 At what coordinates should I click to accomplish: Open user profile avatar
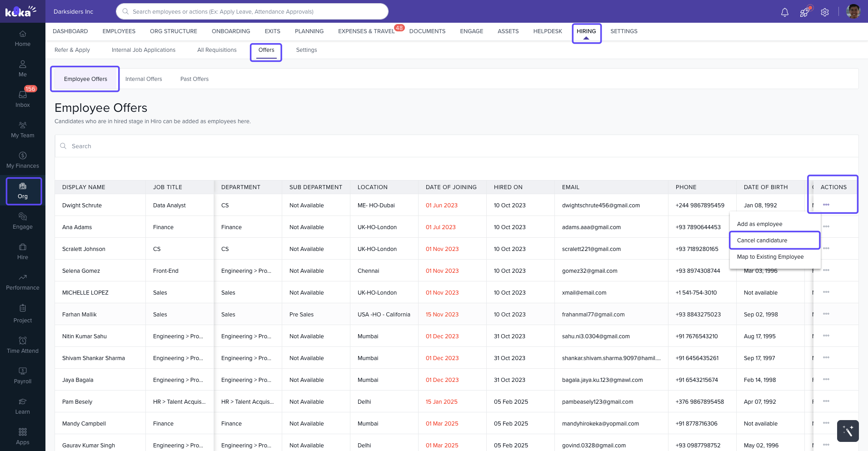853,11
